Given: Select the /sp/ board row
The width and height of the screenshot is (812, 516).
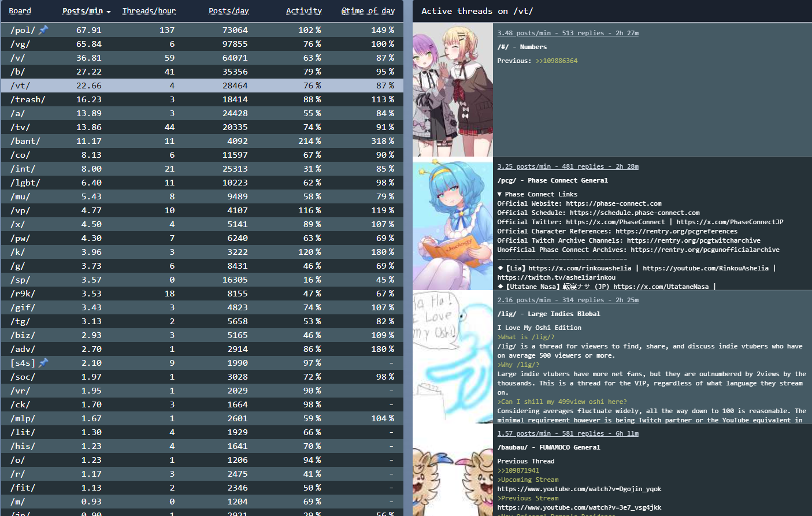Looking at the screenshot, I should (202, 280).
